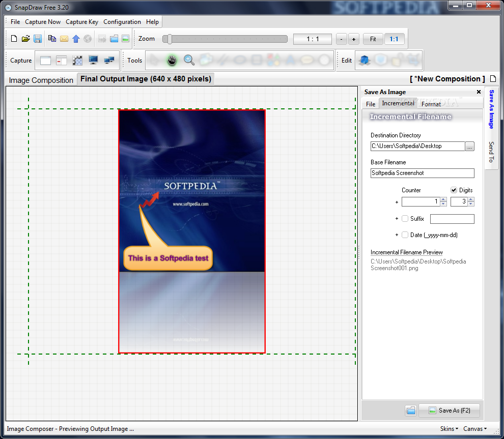This screenshot has height=439, width=504.
Task: Open file with the yellow folder icon
Action: [x=26, y=39]
